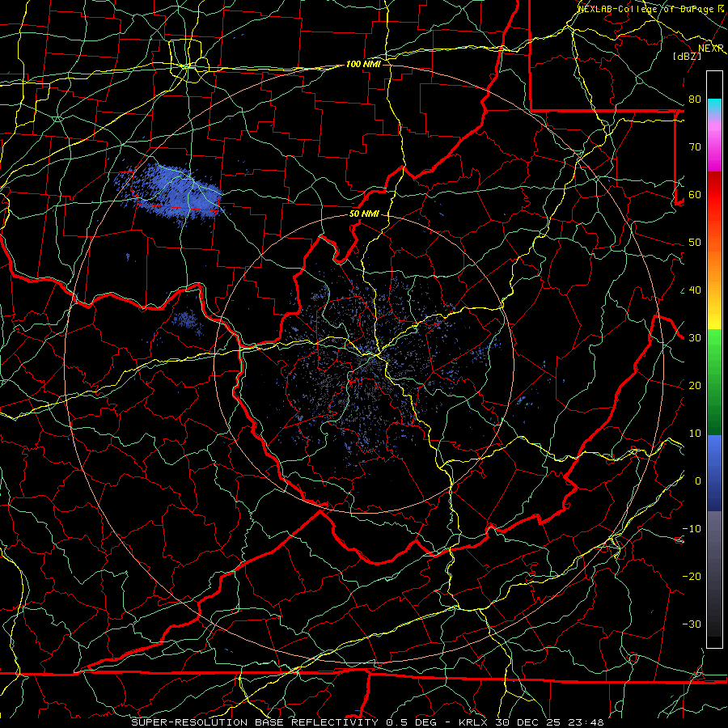Click the "SUPER-RESOLUTION BASE REFLECTIVITY 0.5 DEG" caption
The height and width of the screenshot is (728, 728).
284,722
